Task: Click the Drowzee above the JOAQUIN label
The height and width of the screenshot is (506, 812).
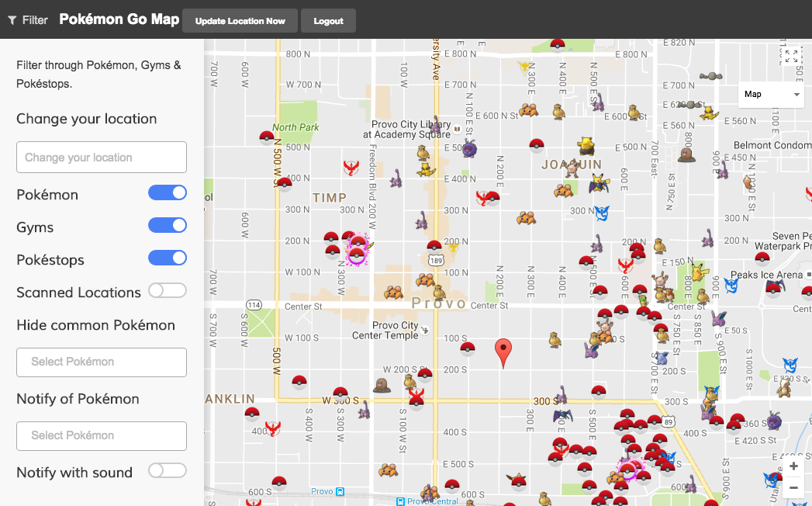Action: tap(586, 146)
